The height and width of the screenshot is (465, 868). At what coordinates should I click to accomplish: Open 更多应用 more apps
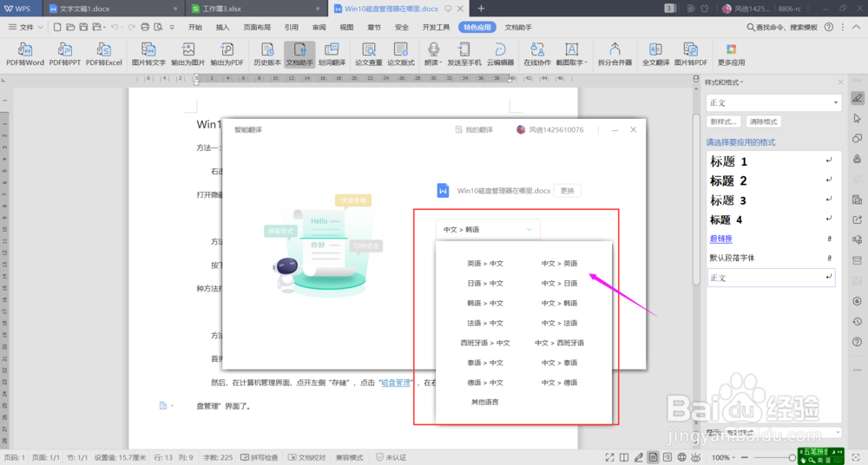coord(731,55)
